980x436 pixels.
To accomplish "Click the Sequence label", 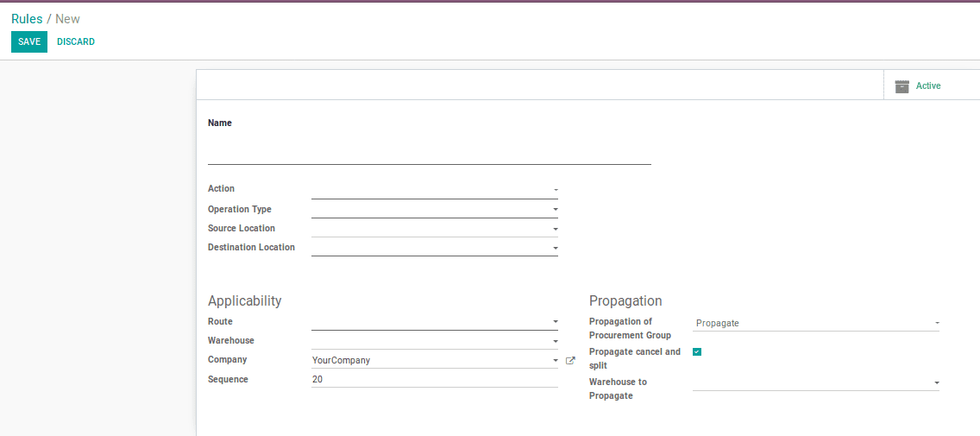I will (x=228, y=379).
